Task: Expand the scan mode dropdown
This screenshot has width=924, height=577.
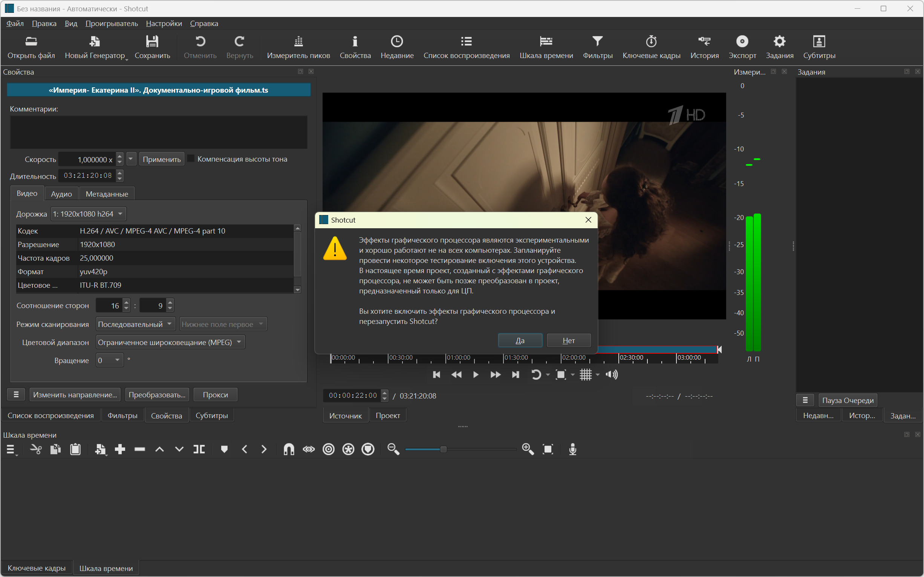Action: pyautogui.click(x=135, y=324)
